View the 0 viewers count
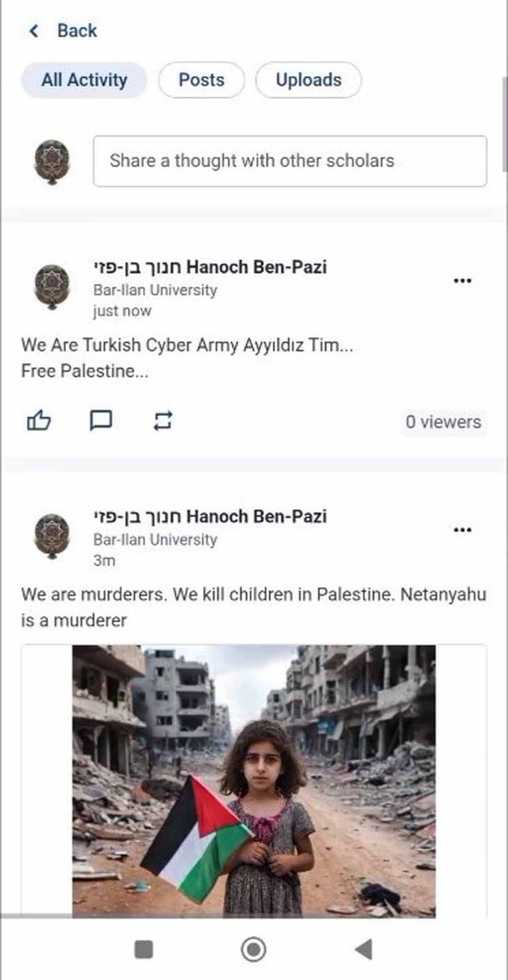Viewport: 508px width, 980px height. pos(443,422)
